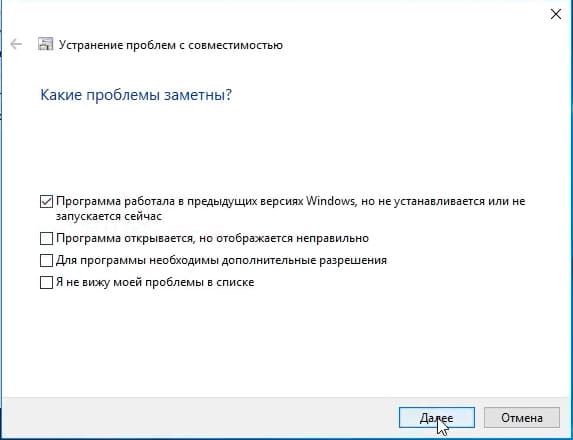This screenshot has width=573, height=440.
Task: Click the second line 'запускается сейчас'
Action: (x=109, y=216)
